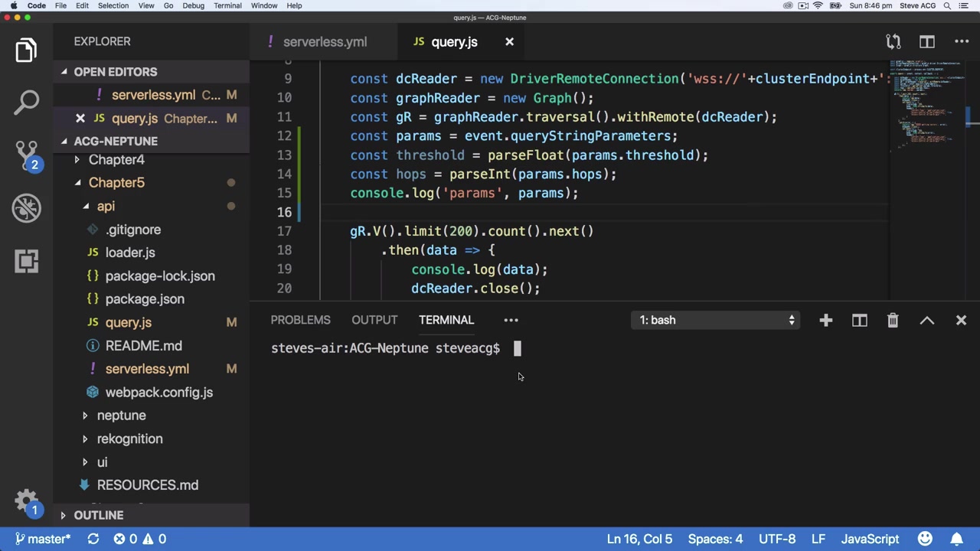Screen dimensions: 980x551
Task: Open the Search view in activity bar
Action: pyautogui.click(x=26, y=102)
